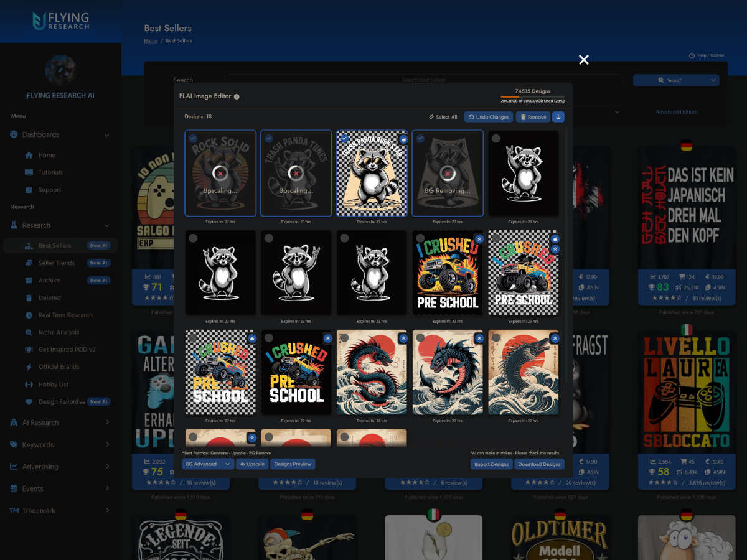Toggle Select All designs
This screenshot has height=560, width=747.
pos(443,117)
